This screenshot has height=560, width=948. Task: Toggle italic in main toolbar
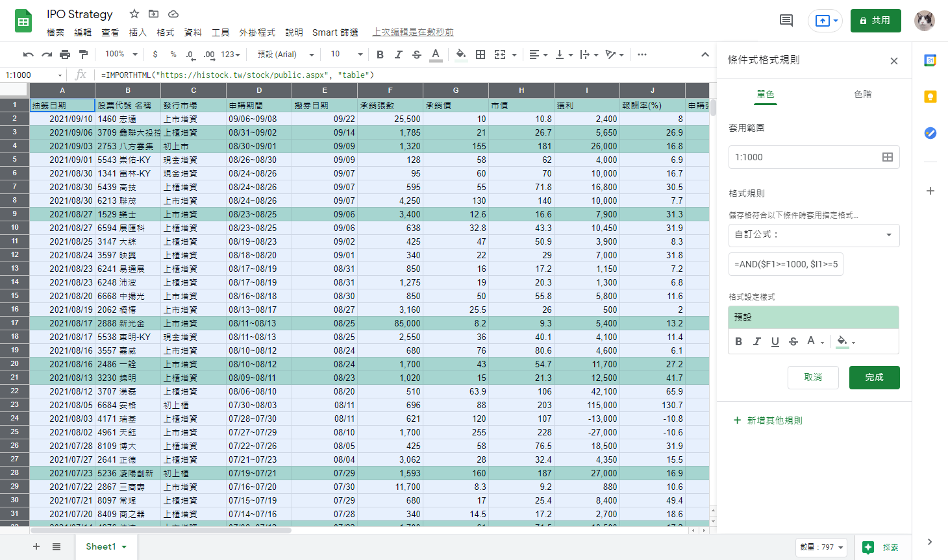[x=398, y=55]
